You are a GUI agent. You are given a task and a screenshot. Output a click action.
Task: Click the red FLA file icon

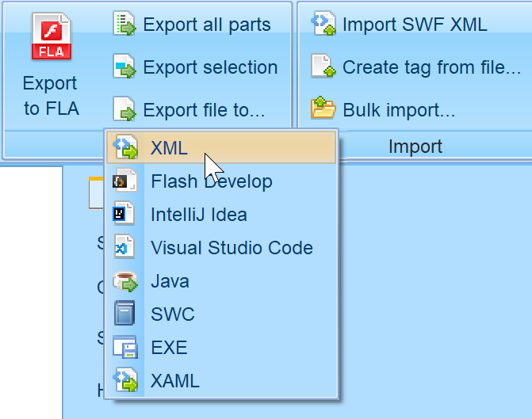tap(51, 40)
